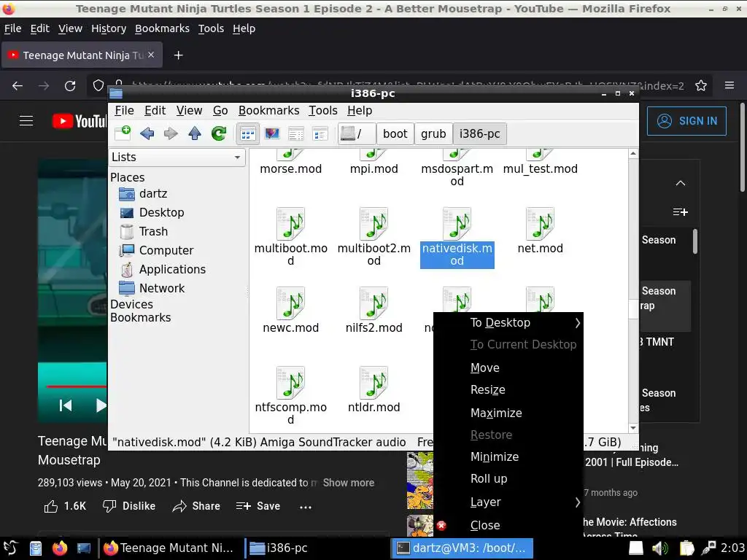747x560 pixels.
Task: Open a new Firefox tab
Action: pyautogui.click(x=178, y=55)
